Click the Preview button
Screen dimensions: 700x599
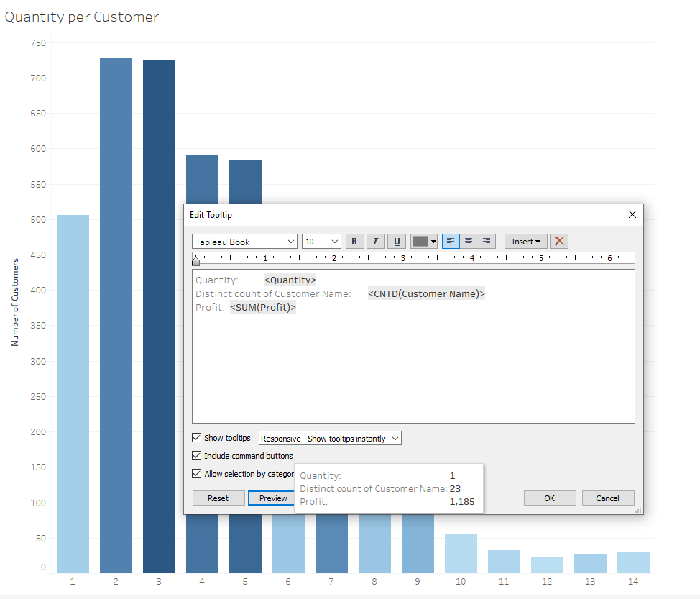coord(273,498)
